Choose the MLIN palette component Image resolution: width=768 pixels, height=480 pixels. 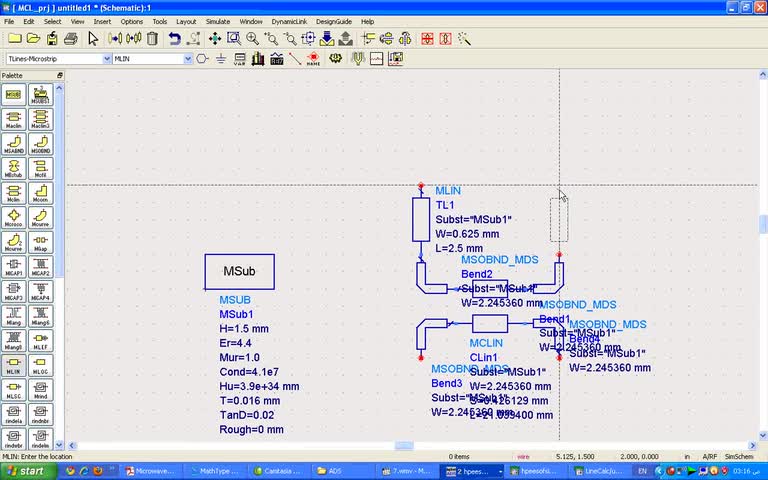pos(13,365)
